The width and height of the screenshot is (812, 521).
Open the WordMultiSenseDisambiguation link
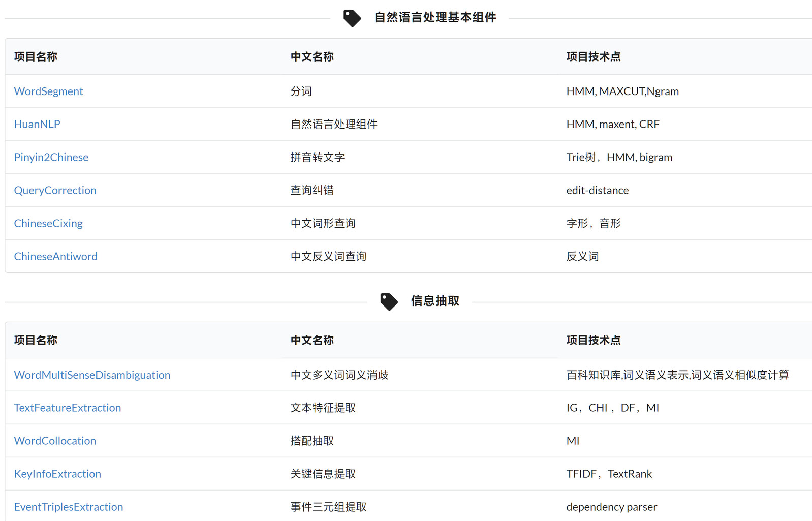click(92, 375)
